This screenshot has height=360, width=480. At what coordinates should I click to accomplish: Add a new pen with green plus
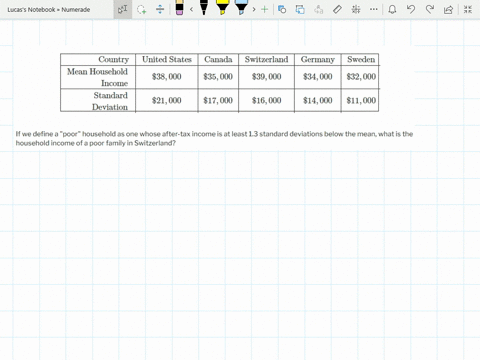(264, 9)
